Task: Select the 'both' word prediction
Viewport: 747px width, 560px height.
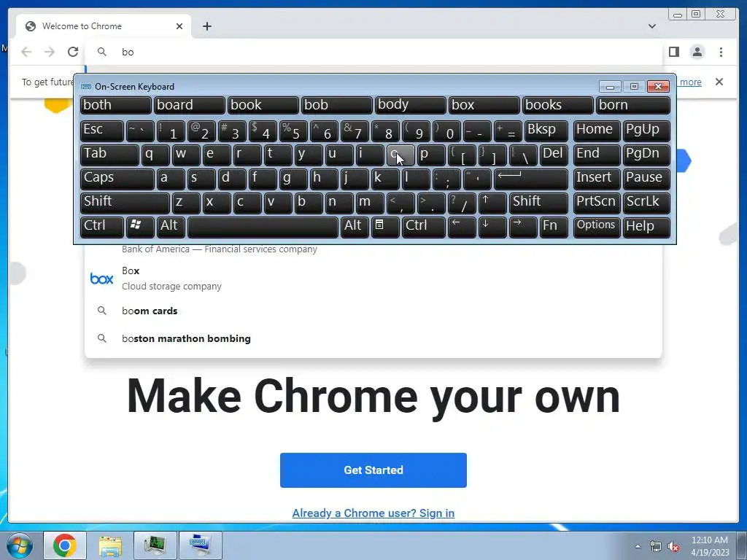Action: (116, 105)
